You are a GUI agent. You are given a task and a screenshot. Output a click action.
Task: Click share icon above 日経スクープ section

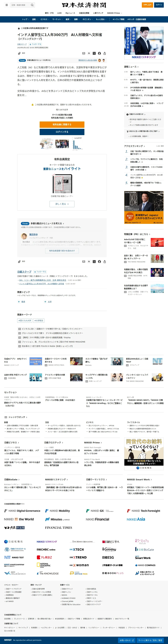105,261
